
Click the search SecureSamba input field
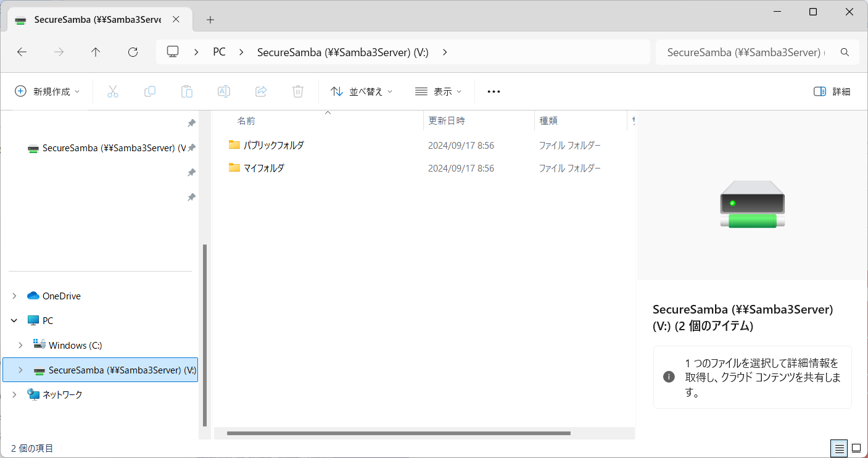745,52
